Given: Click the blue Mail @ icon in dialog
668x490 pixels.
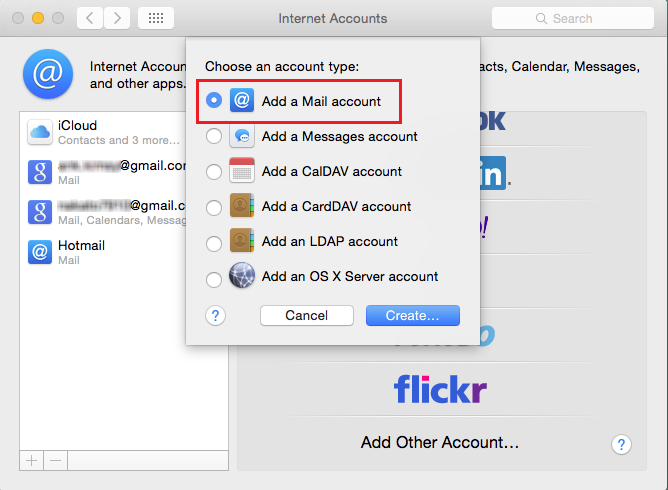Looking at the screenshot, I should [242, 100].
